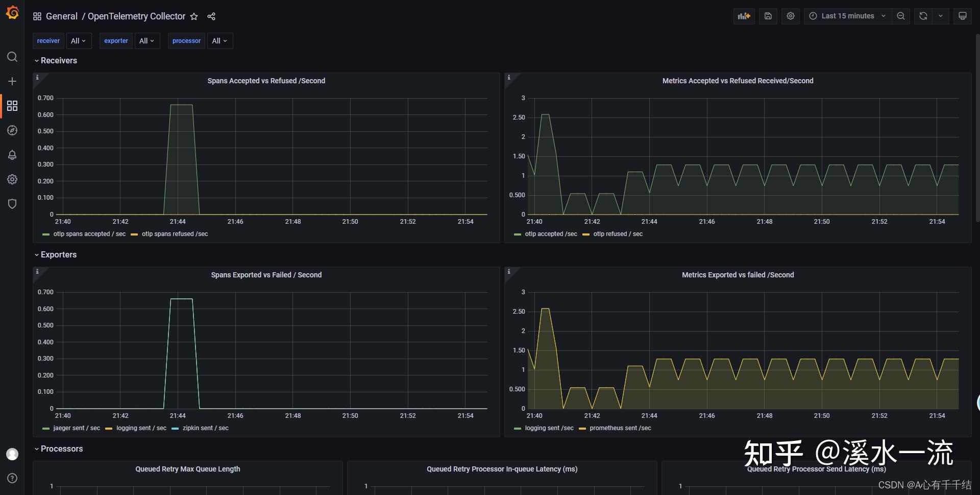
Task: Open the user profile avatar at bottom left
Action: point(12,454)
